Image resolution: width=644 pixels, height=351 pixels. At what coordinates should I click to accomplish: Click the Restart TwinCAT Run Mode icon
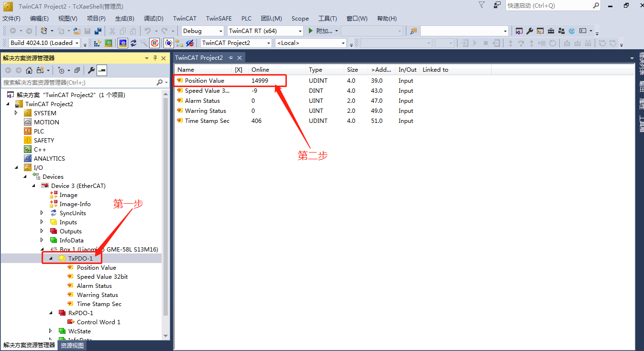click(x=109, y=43)
